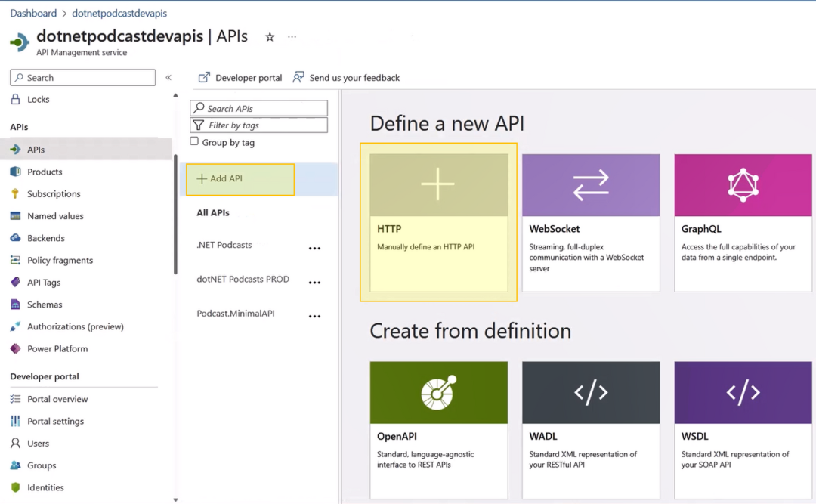The width and height of the screenshot is (816, 504).
Task: Click the Named values icon
Action: click(16, 216)
